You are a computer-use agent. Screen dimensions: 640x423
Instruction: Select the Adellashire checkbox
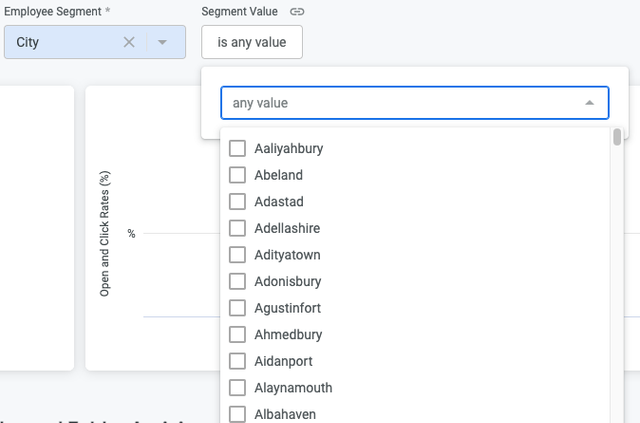[238, 228]
